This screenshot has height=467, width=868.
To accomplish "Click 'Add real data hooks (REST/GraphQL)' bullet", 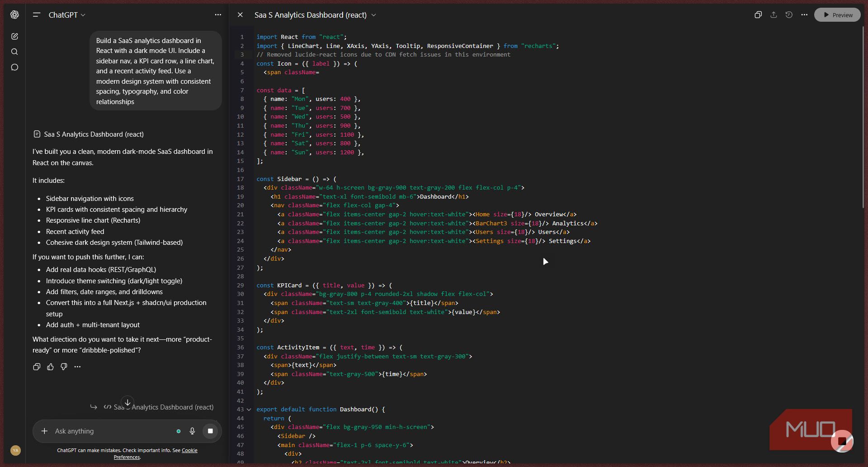I will (101, 270).
